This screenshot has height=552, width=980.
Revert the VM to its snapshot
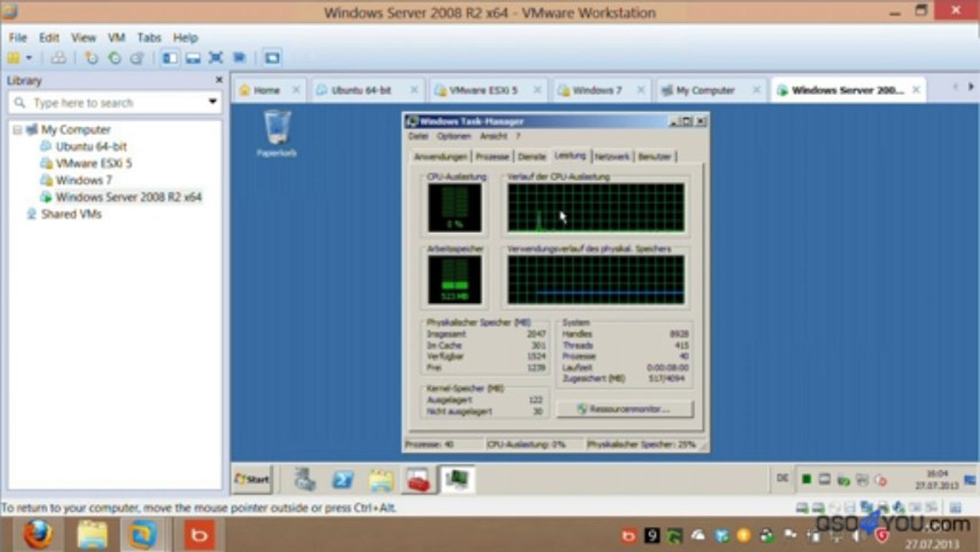pyautogui.click(x=114, y=58)
